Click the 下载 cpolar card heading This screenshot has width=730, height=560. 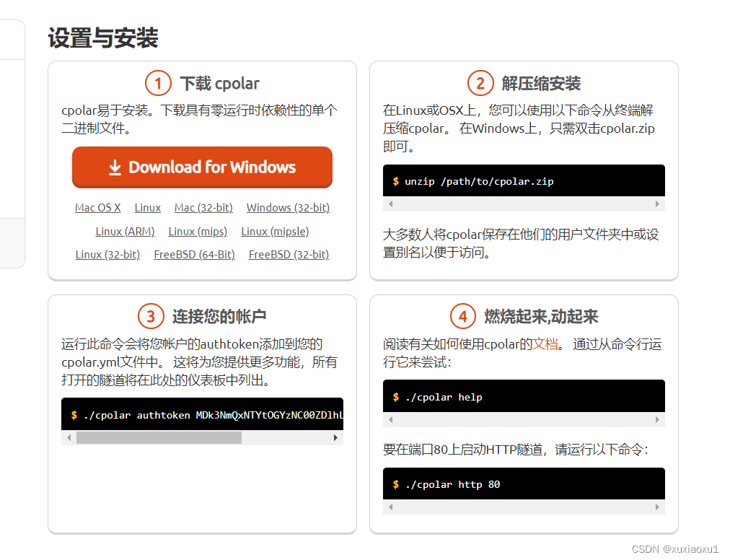point(220,84)
